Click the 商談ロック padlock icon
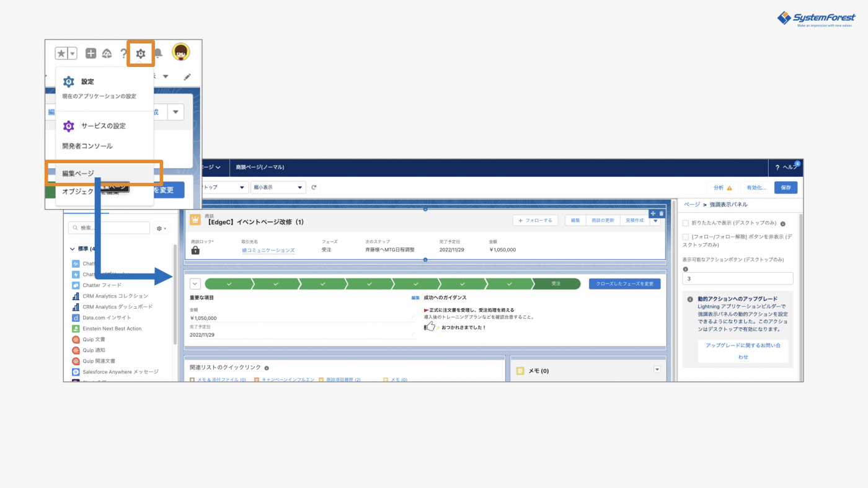Screen dimensions: 868x488 [x=196, y=251]
